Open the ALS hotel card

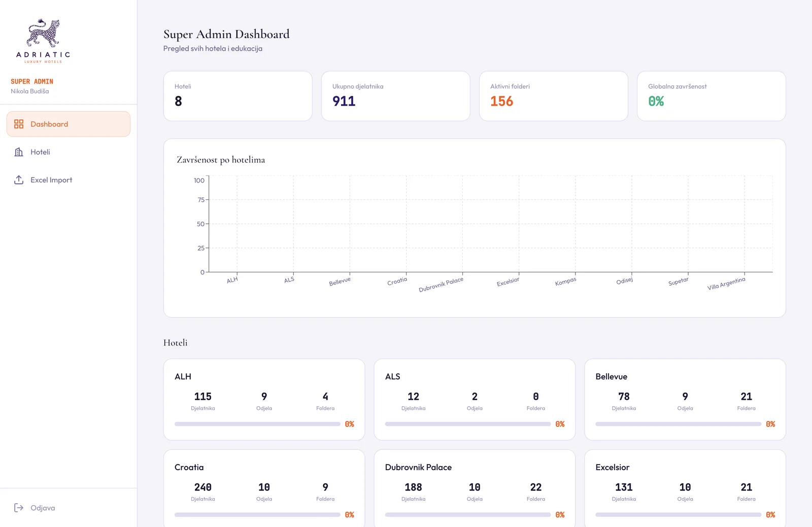(475, 400)
